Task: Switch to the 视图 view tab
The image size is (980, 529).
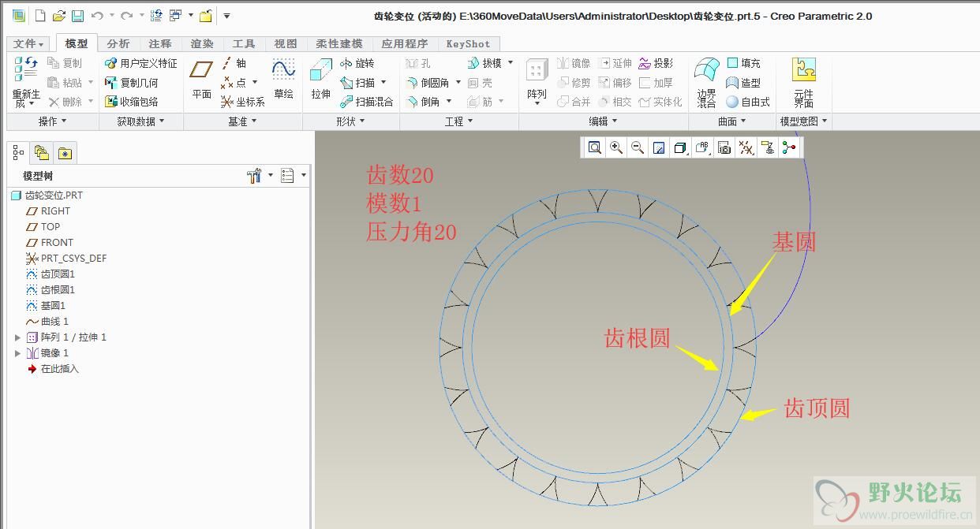Action: coord(286,44)
